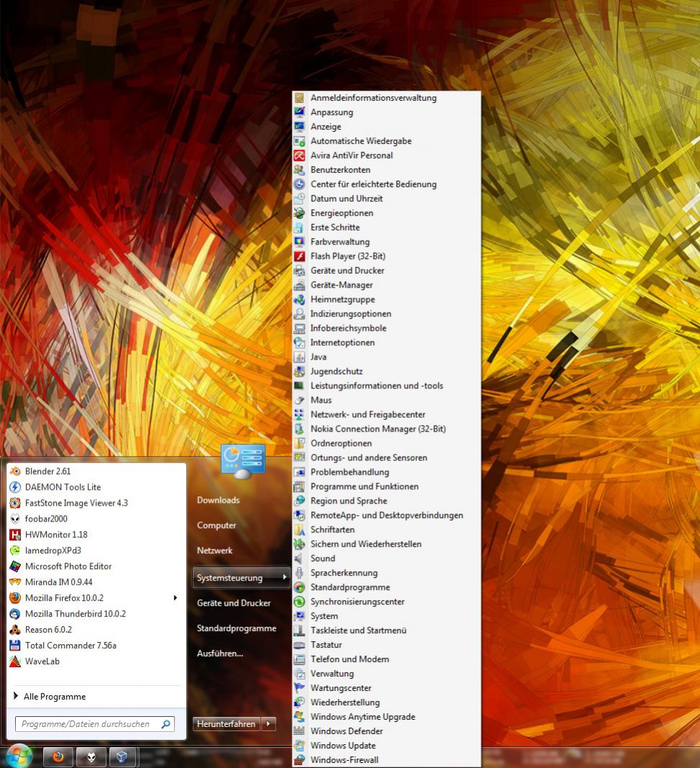The image size is (700, 768).
Task: Click the Avira AntiVir Personal icon
Action: 299,156
